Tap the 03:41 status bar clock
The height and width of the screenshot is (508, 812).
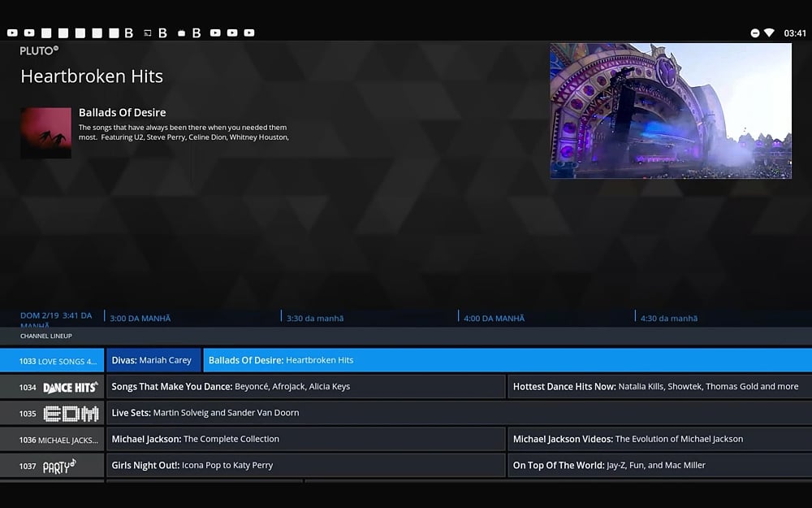coord(795,33)
